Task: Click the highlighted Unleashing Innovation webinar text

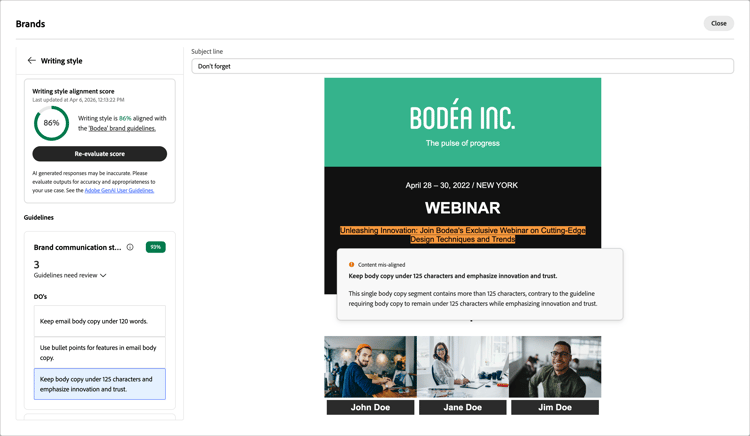Action: click(x=463, y=235)
